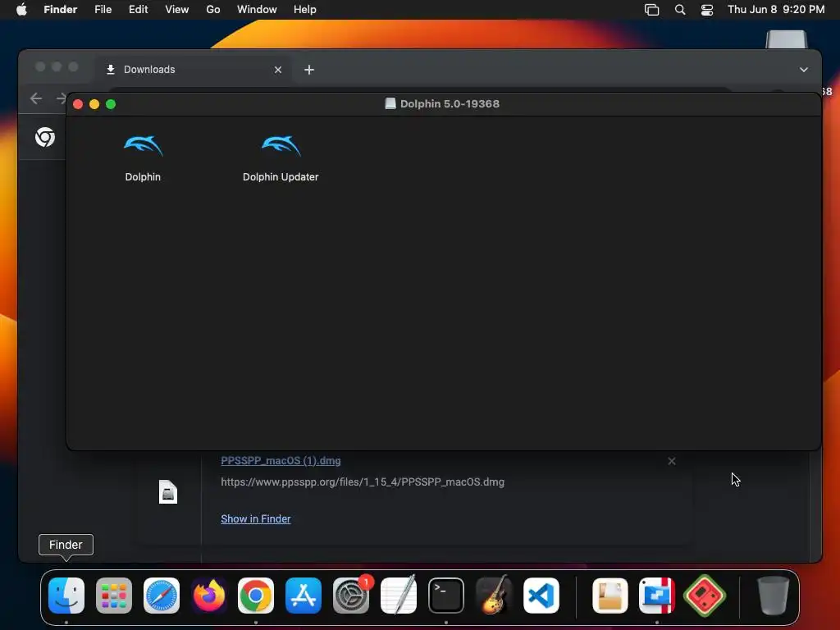The width and height of the screenshot is (840, 630).
Task: Open The Unarchiver box icon in Dock
Action: point(610,596)
